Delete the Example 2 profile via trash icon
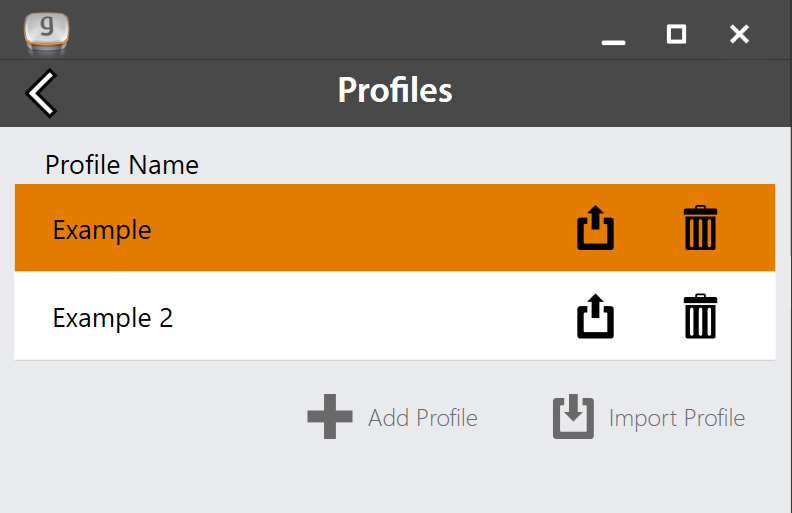This screenshot has width=792, height=513. [x=700, y=316]
